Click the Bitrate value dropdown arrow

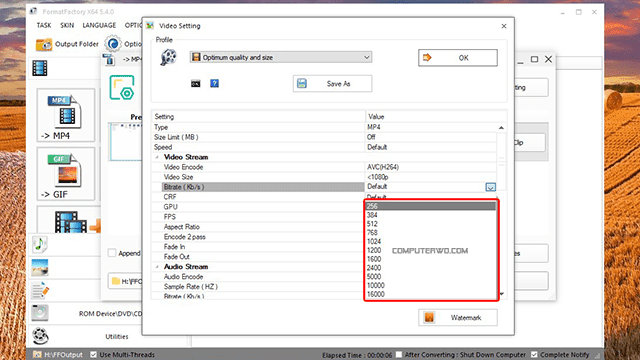(x=491, y=187)
